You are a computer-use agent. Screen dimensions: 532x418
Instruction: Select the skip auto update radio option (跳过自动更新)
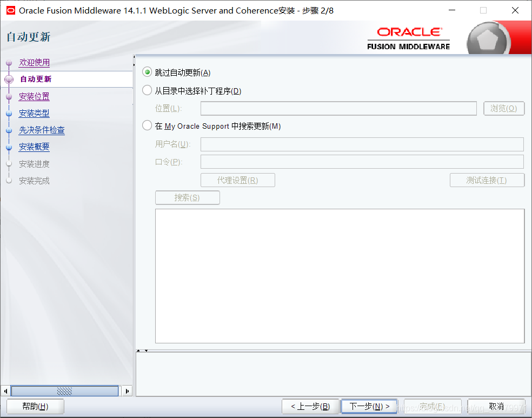click(x=147, y=72)
